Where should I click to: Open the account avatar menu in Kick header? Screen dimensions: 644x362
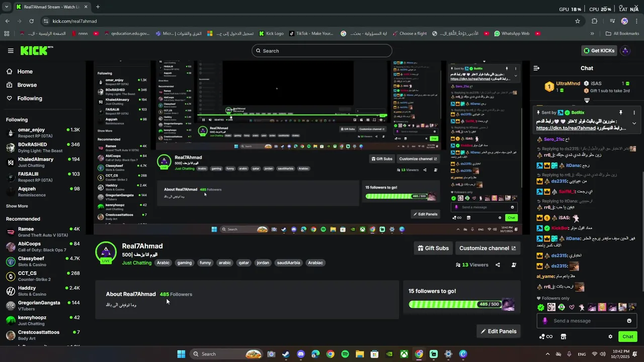click(x=625, y=51)
